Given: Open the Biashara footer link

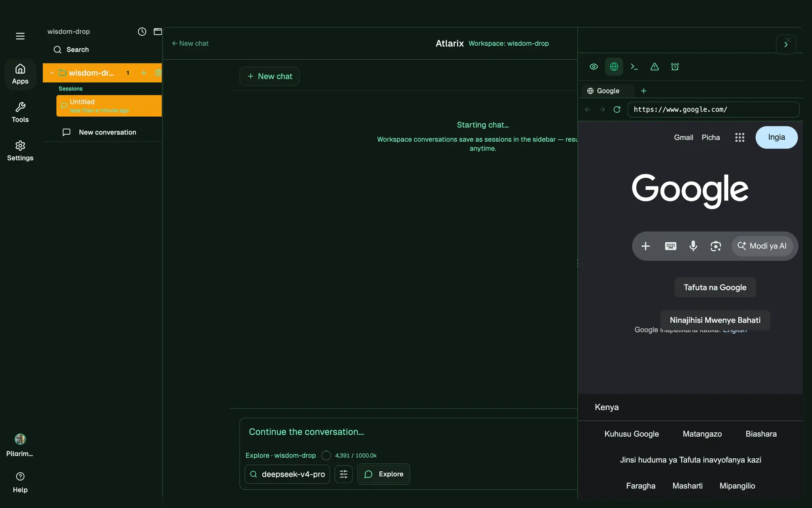Looking at the screenshot, I should point(761,434).
